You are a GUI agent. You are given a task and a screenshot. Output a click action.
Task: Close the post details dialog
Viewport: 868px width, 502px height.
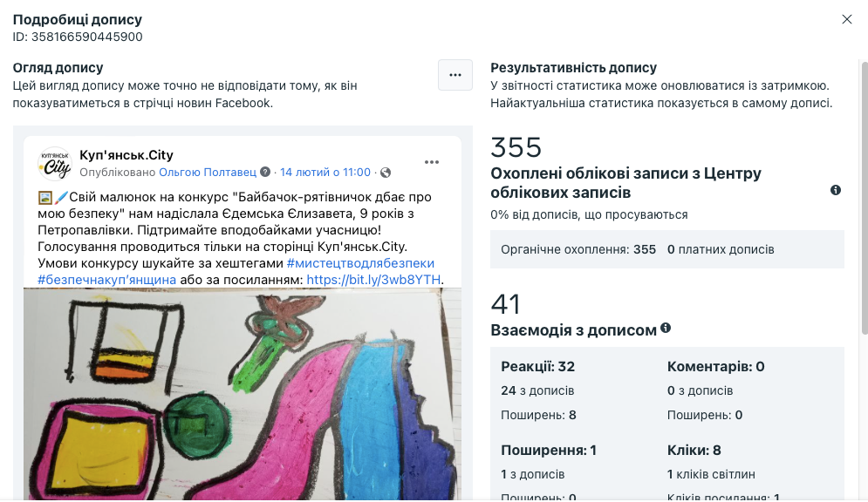pos(846,19)
